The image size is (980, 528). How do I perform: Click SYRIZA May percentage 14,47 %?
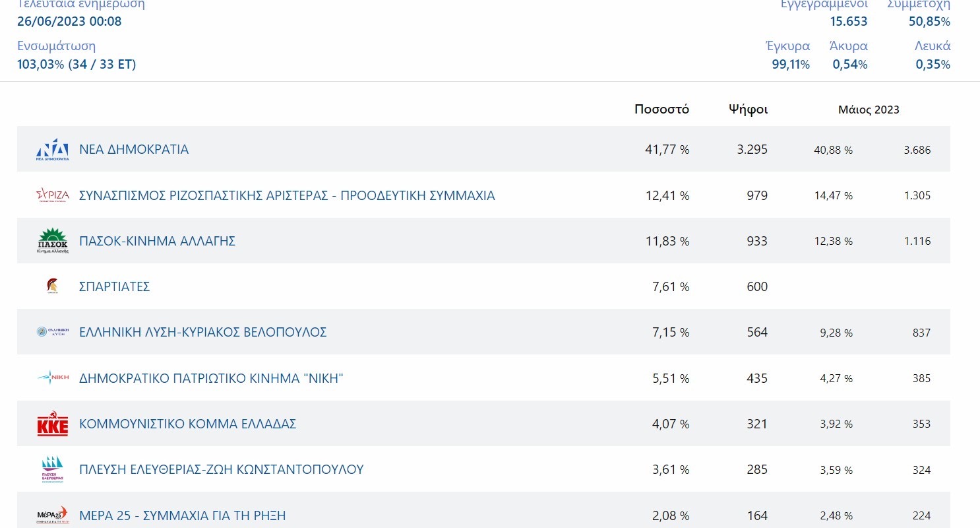click(834, 196)
